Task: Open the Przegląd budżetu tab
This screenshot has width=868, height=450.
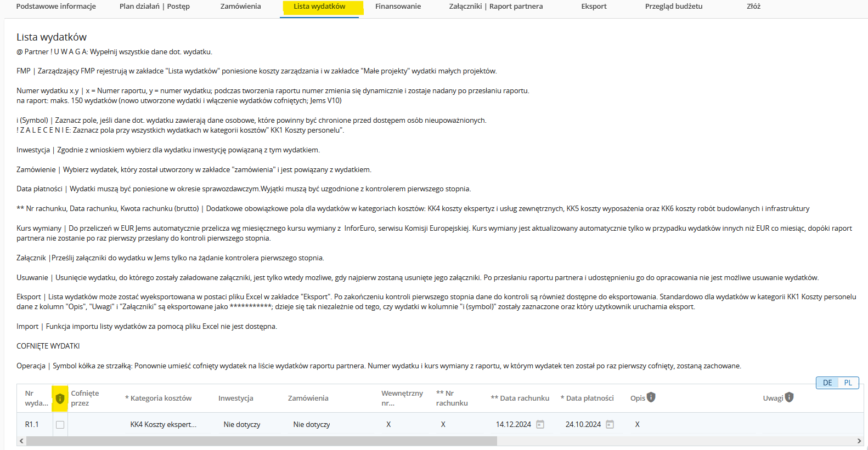Action: 674,7
